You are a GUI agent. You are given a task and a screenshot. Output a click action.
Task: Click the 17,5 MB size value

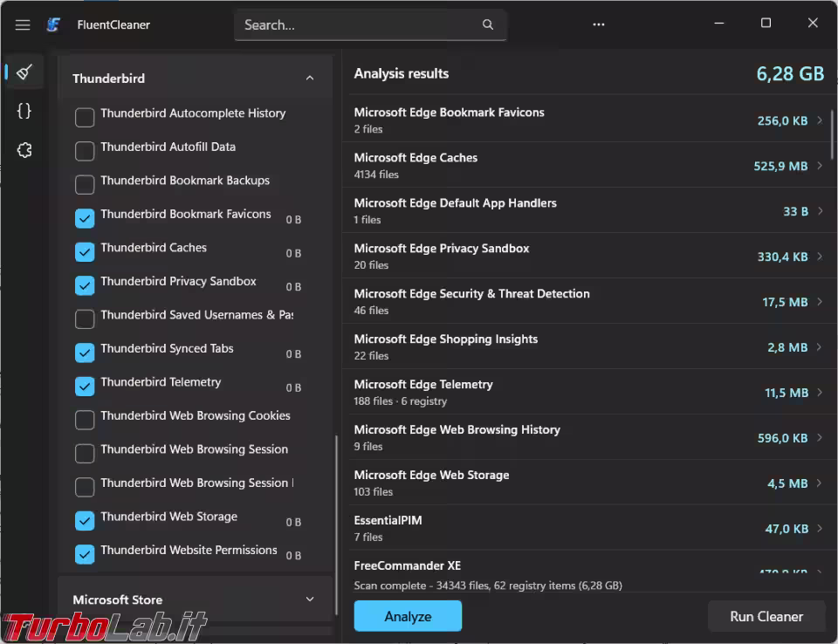click(785, 303)
